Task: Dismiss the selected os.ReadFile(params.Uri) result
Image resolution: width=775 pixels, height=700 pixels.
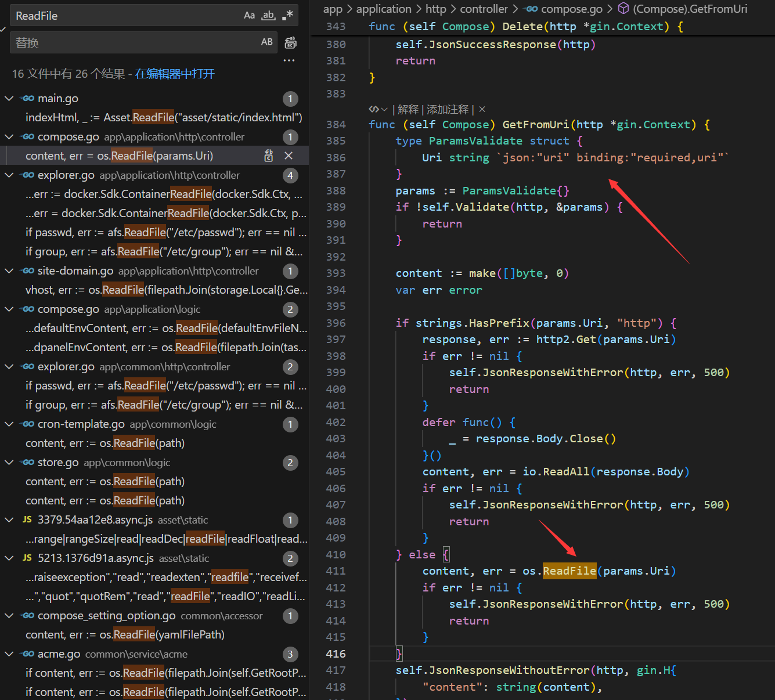Action: tap(289, 156)
